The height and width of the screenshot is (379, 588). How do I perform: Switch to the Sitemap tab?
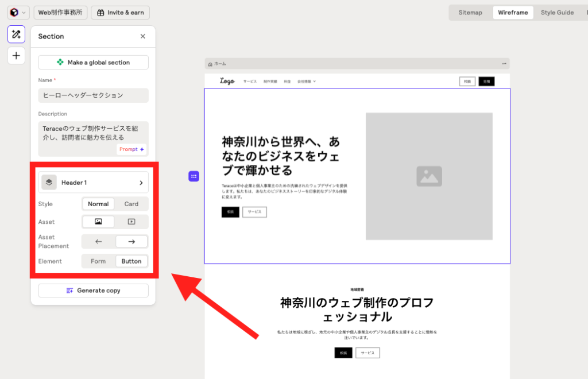[470, 13]
